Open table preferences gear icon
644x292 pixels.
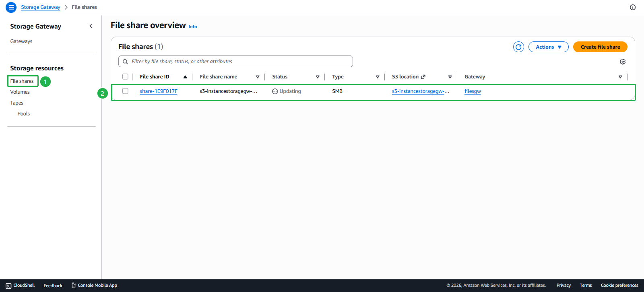point(623,62)
